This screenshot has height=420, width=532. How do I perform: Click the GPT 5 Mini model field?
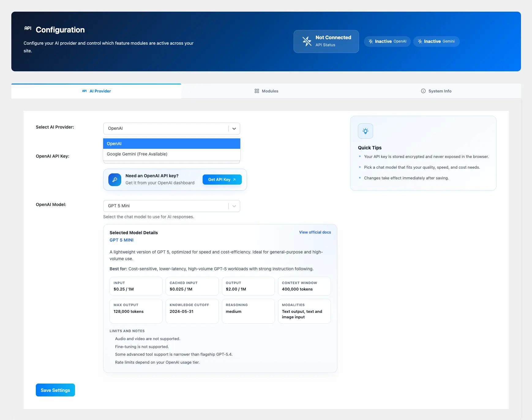tap(165, 206)
